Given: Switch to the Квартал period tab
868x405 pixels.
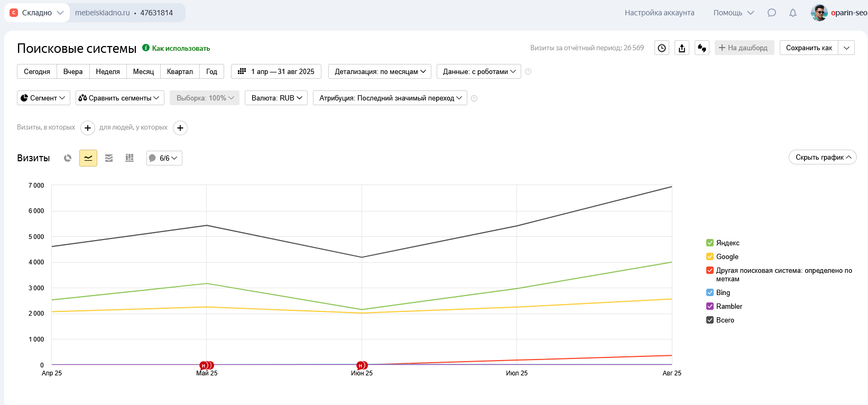Looking at the screenshot, I should [180, 71].
